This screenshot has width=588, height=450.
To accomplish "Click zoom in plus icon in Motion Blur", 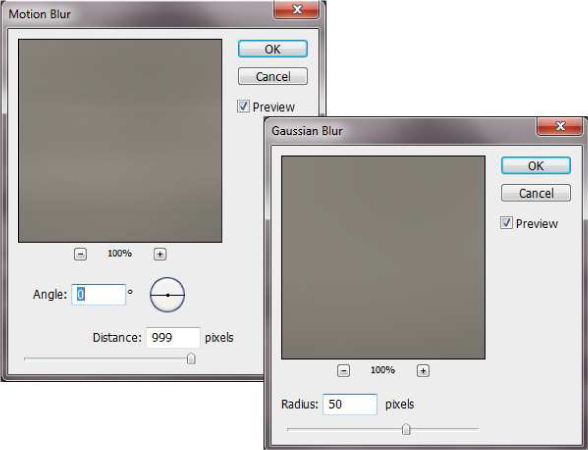I will tap(160, 254).
